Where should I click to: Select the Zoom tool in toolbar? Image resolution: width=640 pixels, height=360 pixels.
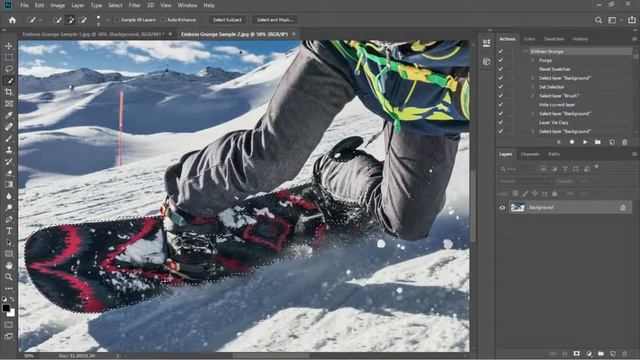pos(9,277)
